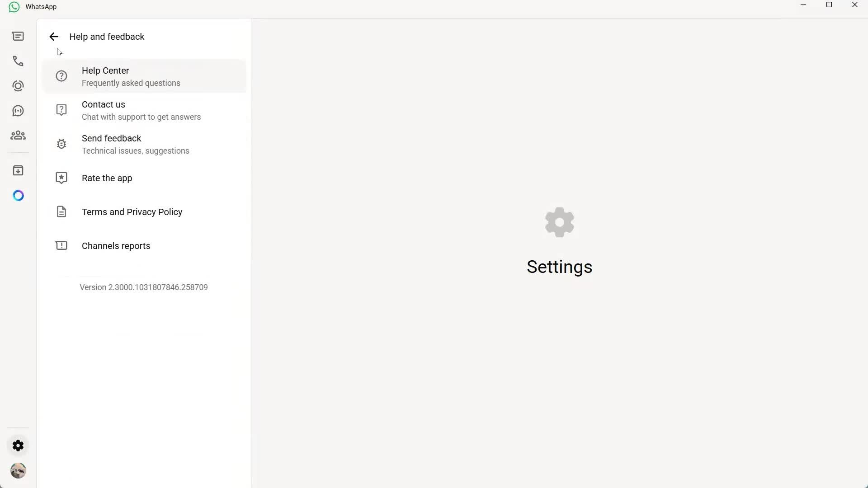The width and height of the screenshot is (868, 488).
Task: View Status updates
Action: click(x=18, y=86)
